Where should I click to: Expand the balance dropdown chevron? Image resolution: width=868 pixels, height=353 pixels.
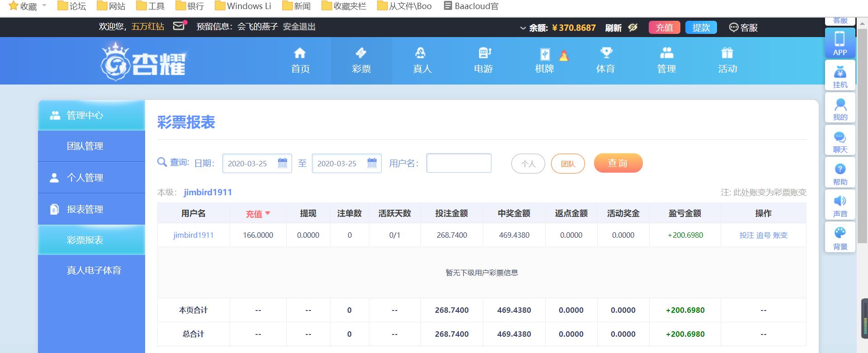pyautogui.click(x=523, y=28)
